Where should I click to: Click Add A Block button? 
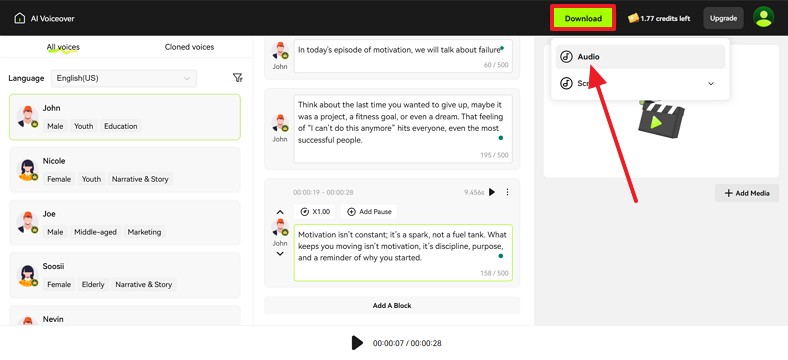(392, 305)
